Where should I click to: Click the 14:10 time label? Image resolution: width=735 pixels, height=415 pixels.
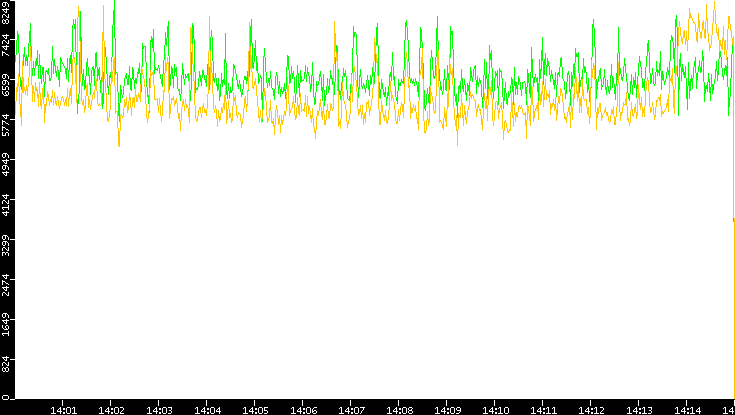tap(496, 409)
